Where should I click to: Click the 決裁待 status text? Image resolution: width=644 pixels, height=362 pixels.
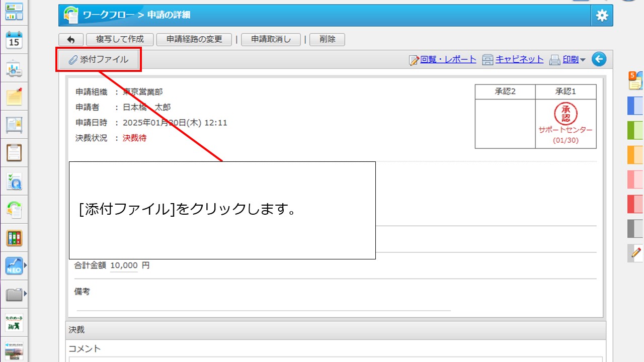pyautogui.click(x=135, y=138)
